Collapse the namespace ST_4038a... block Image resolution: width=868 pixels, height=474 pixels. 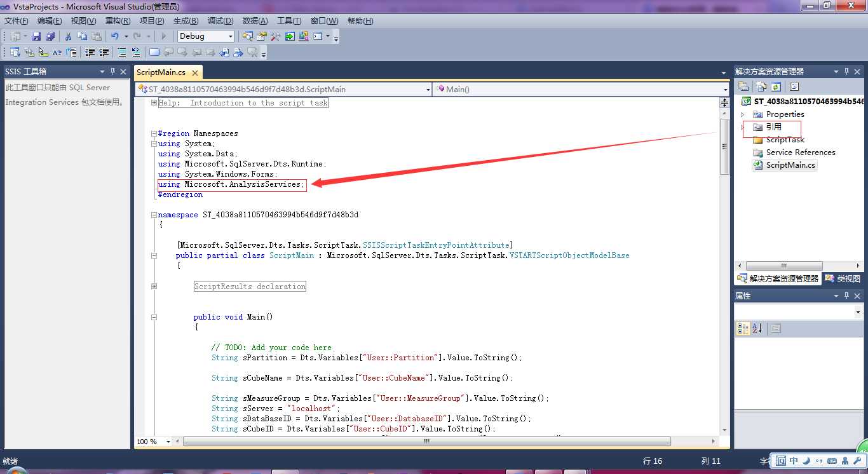tap(154, 215)
